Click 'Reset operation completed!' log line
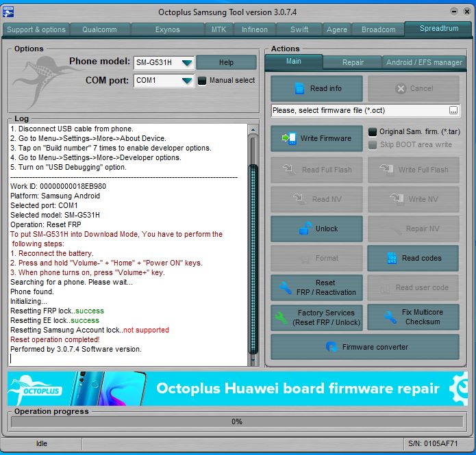Viewport: 476px width, 455px height. click(x=55, y=339)
